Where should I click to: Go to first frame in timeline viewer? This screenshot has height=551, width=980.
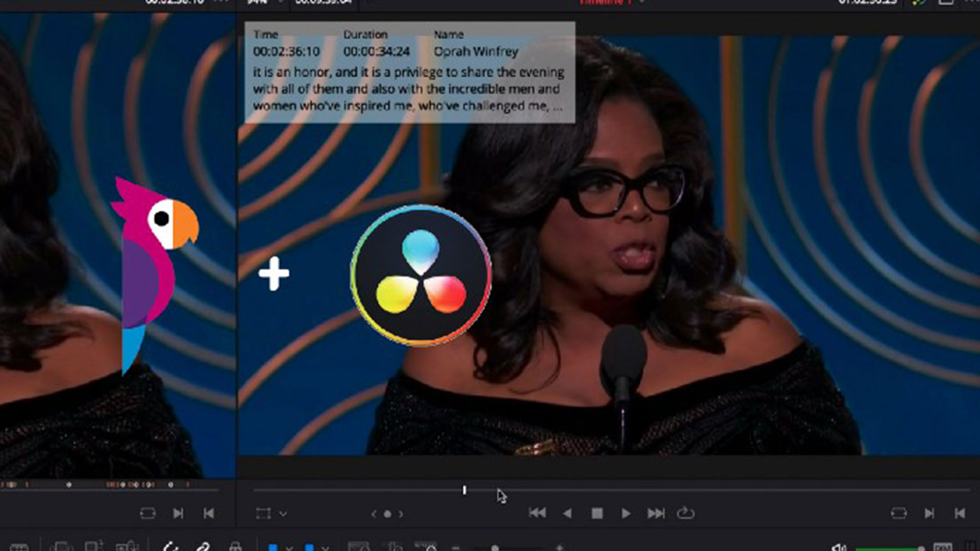coord(537,513)
